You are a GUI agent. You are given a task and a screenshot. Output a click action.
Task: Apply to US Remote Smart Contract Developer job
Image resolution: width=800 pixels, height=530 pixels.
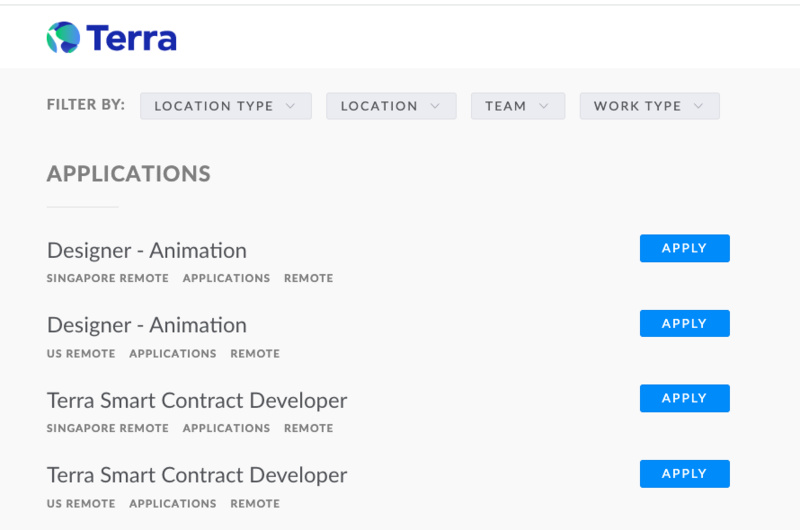tap(684, 474)
